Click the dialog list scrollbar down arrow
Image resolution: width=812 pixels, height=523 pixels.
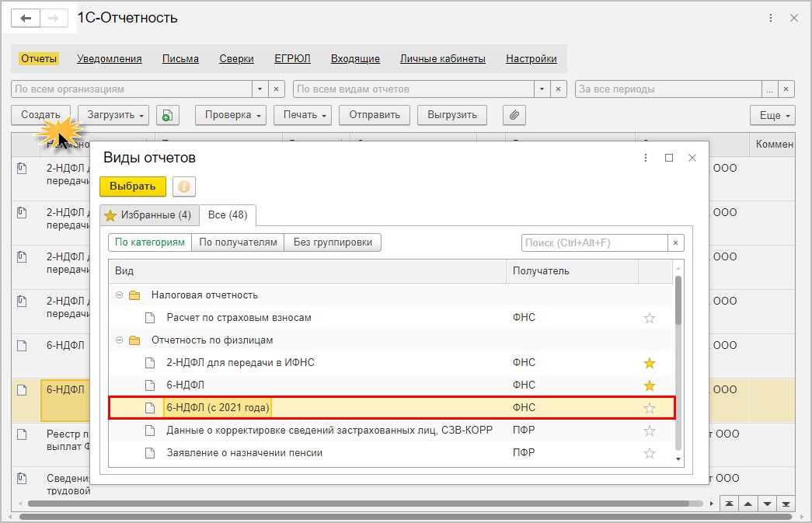(678, 459)
